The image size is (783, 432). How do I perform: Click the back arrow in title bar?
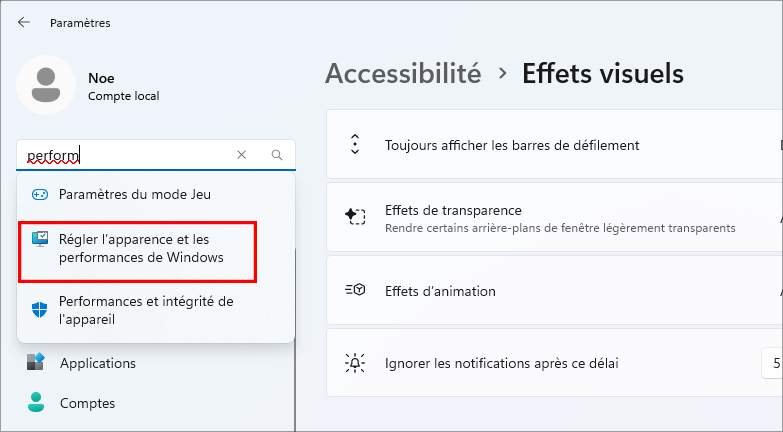coord(24,22)
